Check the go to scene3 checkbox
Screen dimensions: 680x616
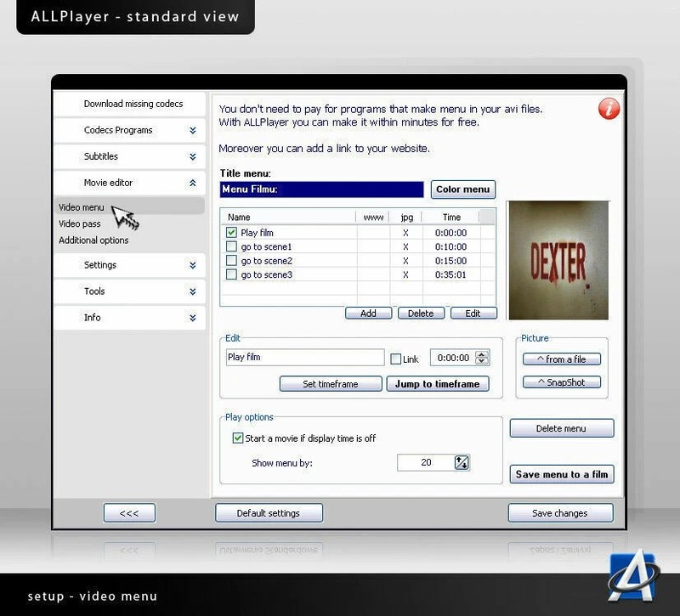(x=231, y=274)
